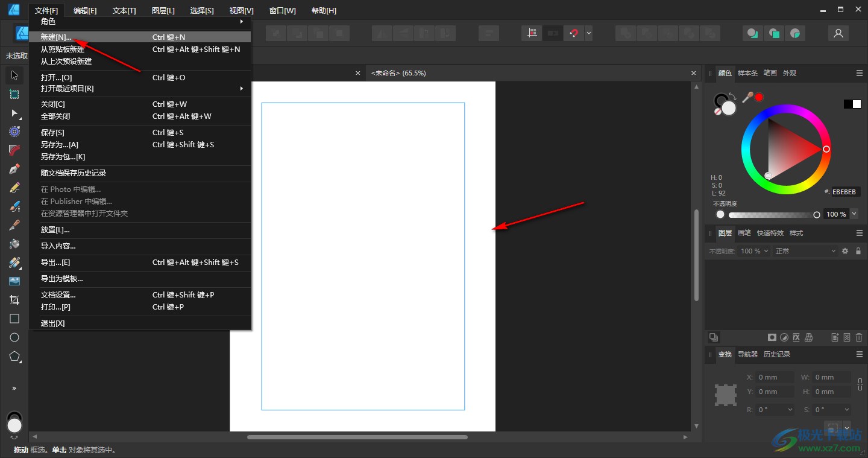Click the hue ring handle
This screenshot has width=868, height=458.
click(x=826, y=149)
